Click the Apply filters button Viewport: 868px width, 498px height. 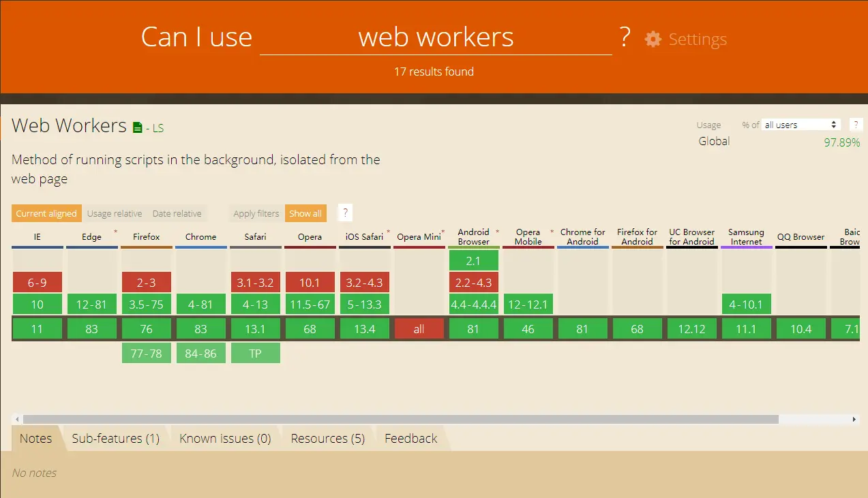(256, 213)
